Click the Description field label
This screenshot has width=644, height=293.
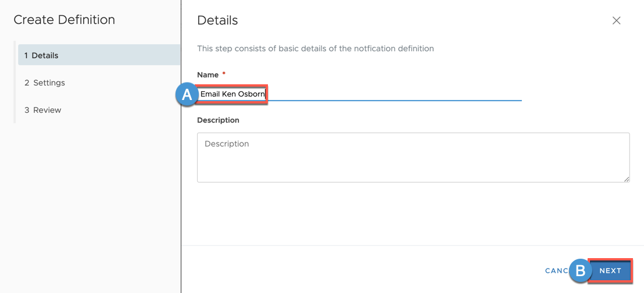(218, 120)
